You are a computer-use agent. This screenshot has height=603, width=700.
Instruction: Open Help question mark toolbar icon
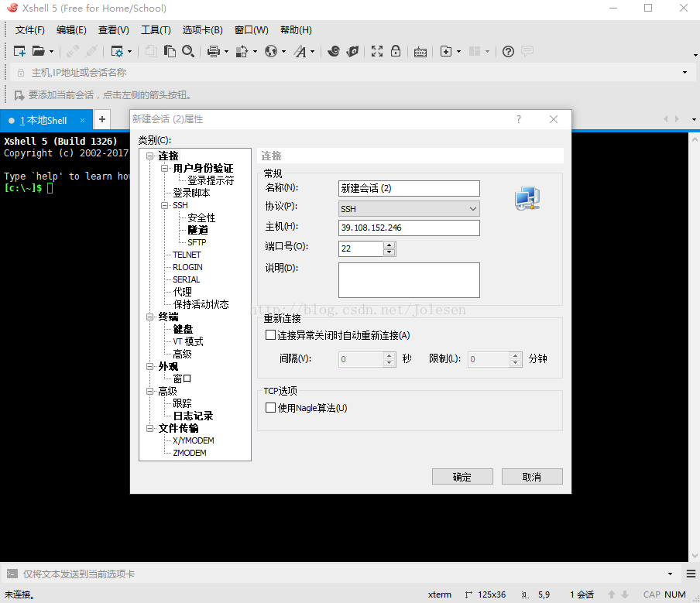tap(508, 51)
